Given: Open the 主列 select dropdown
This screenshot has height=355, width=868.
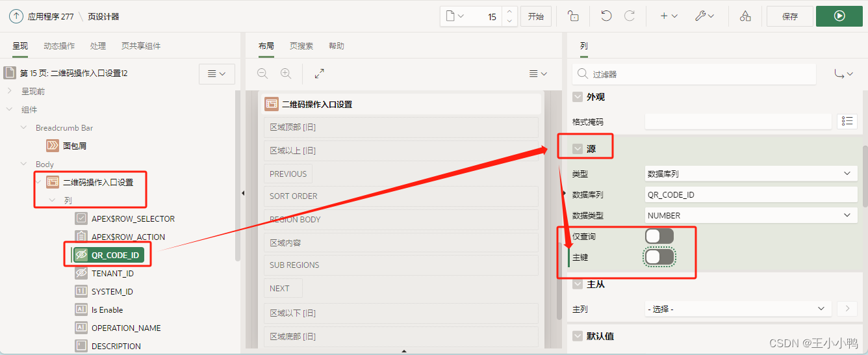Looking at the screenshot, I should pos(738,309).
